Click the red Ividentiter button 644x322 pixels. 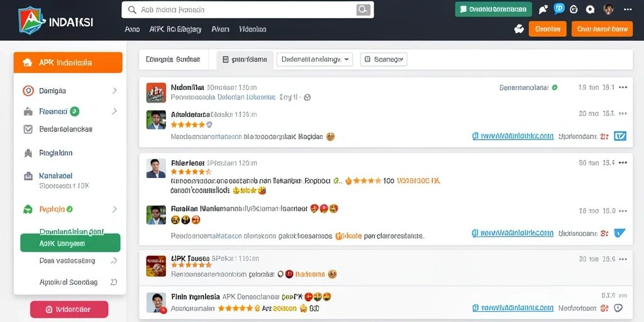(x=69, y=309)
